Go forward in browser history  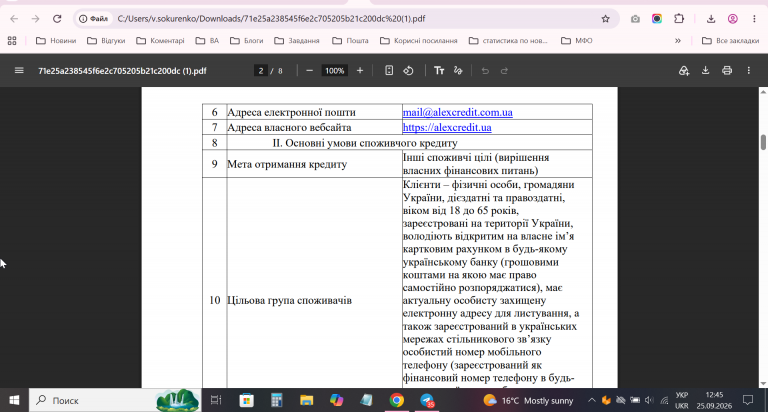point(35,19)
